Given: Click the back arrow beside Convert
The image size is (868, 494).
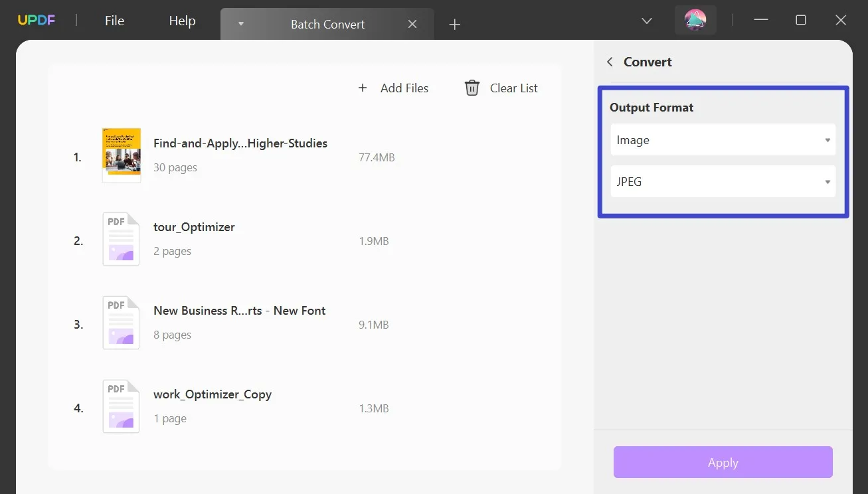Looking at the screenshot, I should pos(609,61).
